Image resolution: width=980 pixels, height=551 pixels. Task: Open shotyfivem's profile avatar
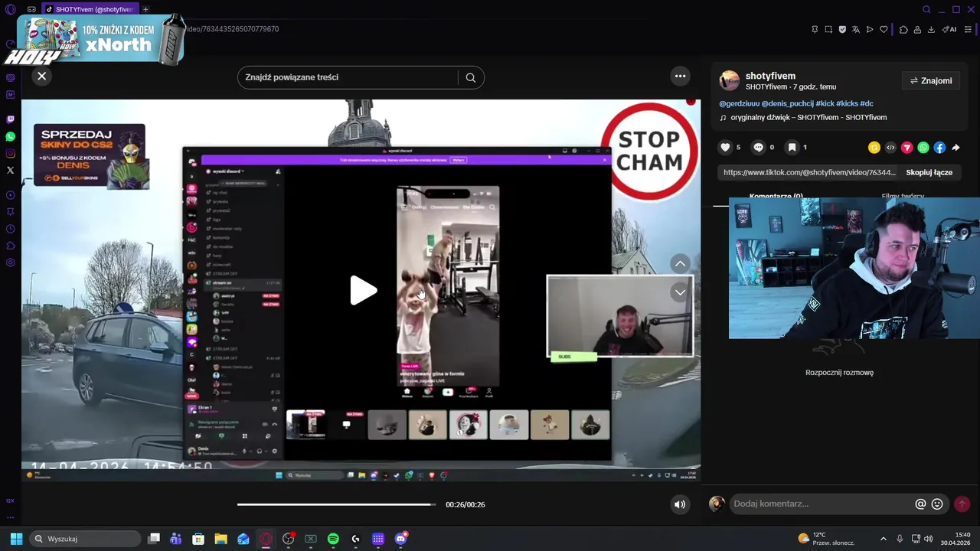point(730,80)
